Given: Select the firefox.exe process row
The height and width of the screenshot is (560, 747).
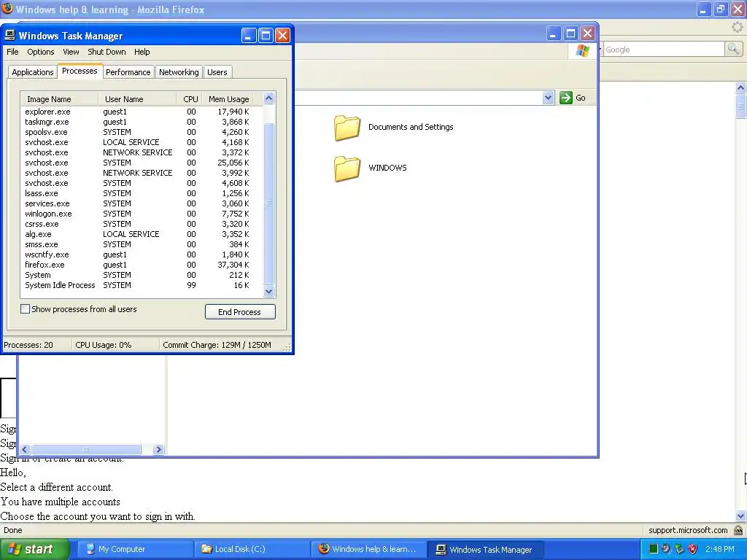Looking at the screenshot, I should 142,265.
